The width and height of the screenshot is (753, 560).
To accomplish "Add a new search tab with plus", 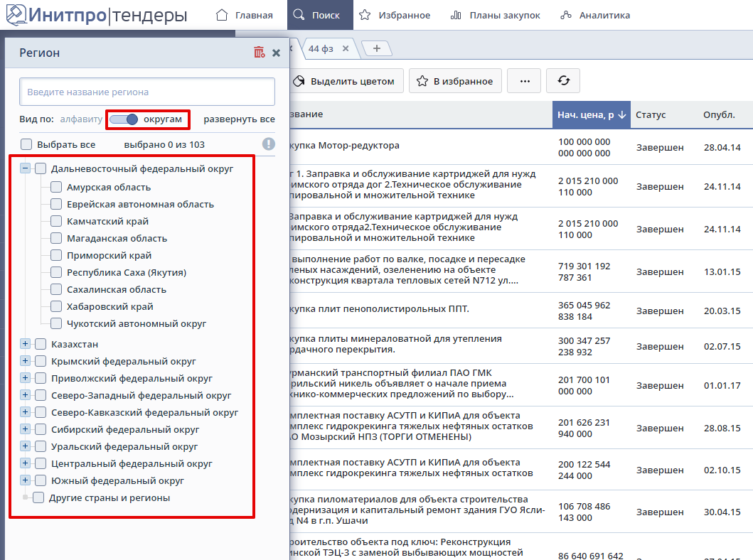I will coord(377,48).
